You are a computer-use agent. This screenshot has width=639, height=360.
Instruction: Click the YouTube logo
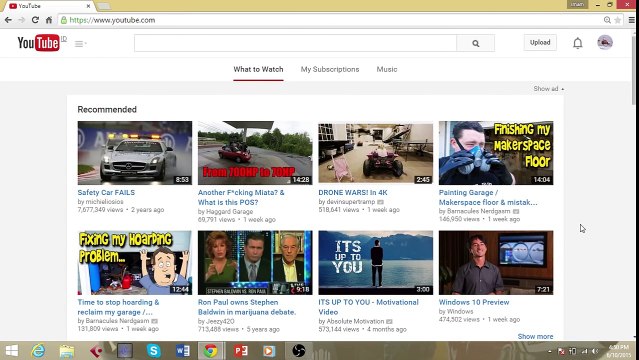click(39, 43)
